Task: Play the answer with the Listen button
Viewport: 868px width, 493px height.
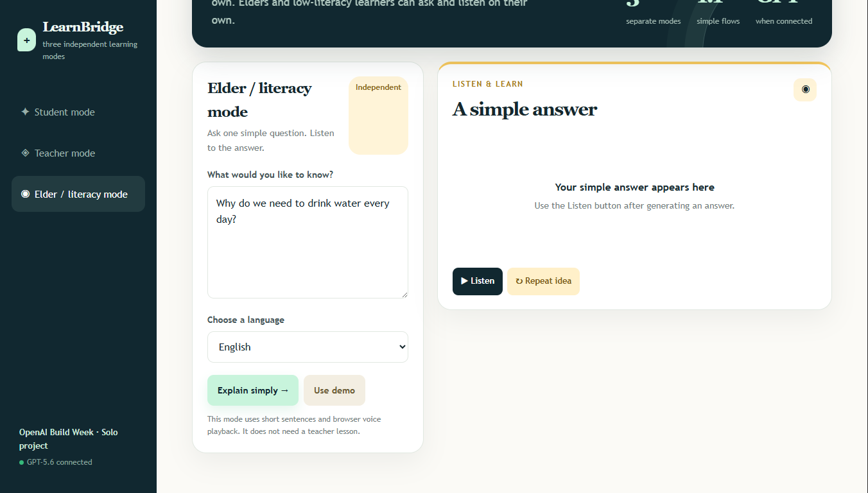Action: tap(478, 281)
